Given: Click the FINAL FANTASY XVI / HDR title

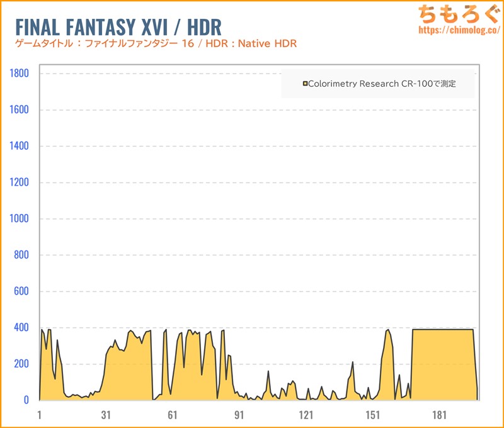Looking at the screenshot, I should [x=118, y=27].
